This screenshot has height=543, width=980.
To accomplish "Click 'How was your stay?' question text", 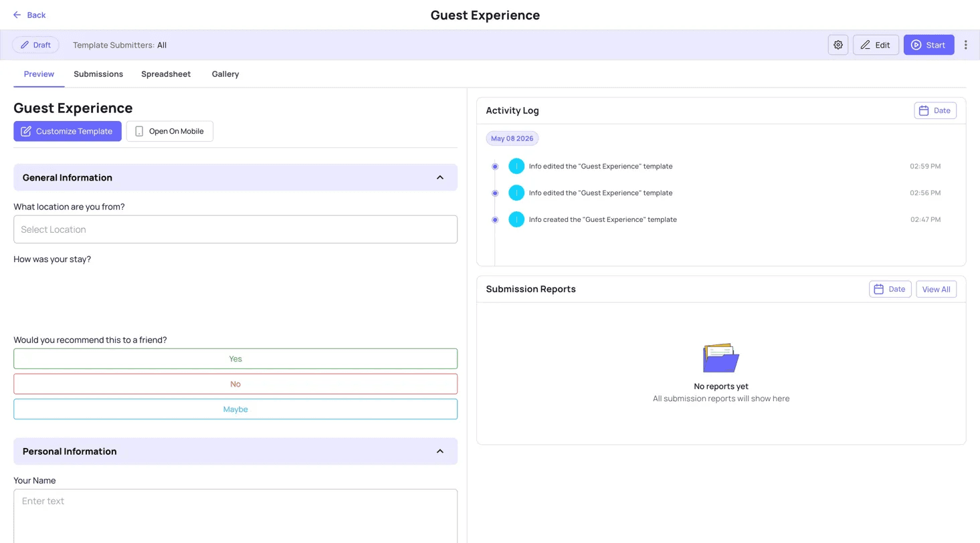I will coord(52,259).
